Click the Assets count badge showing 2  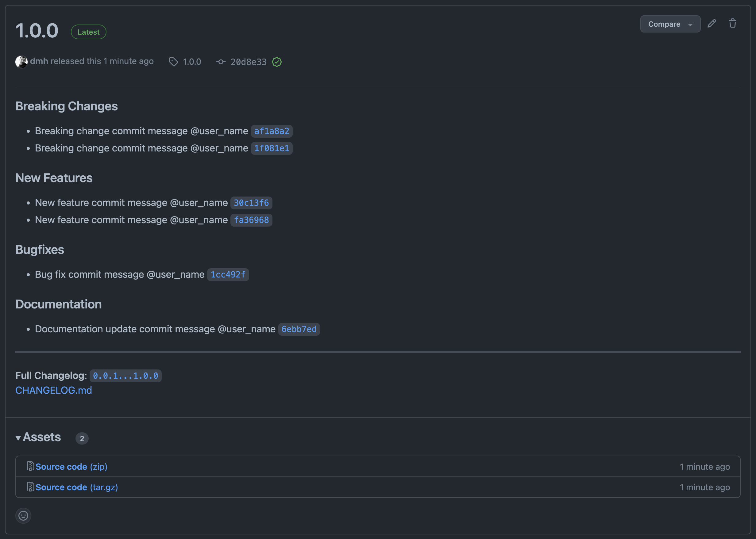[82, 438]
